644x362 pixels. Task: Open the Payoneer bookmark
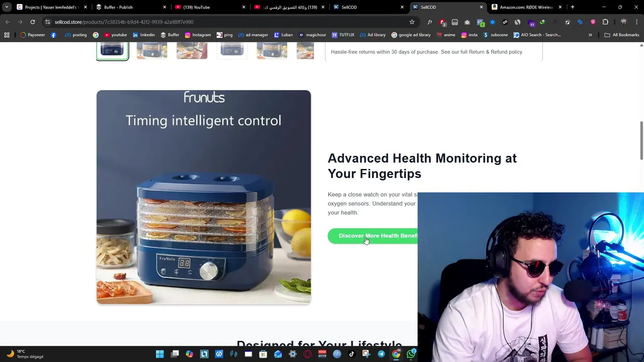(x=33, y=35)
